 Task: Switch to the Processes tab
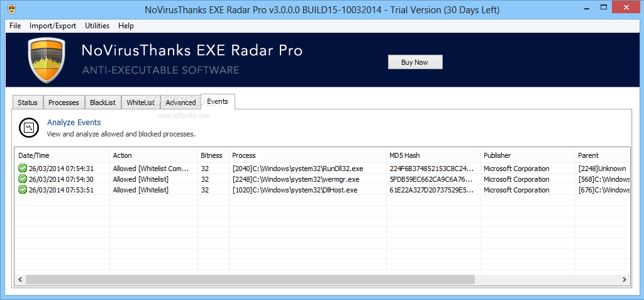64,103
